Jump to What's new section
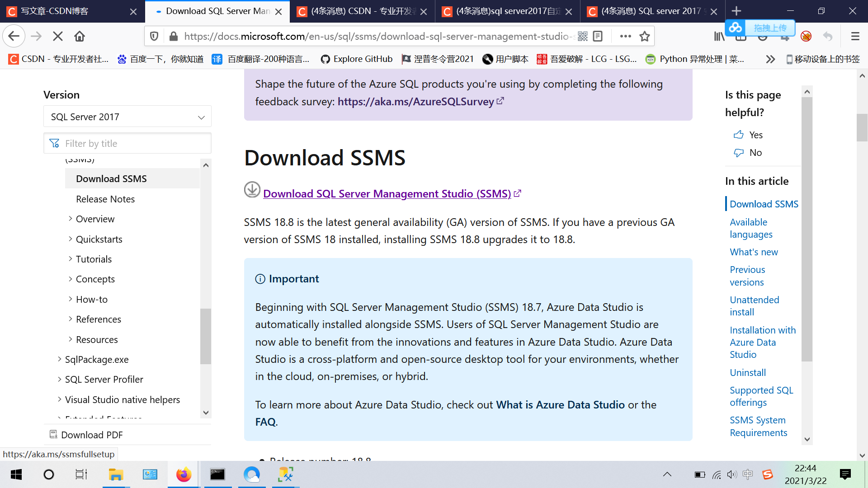Viewport: 868px width, 488px height. (x=754, y=252)
